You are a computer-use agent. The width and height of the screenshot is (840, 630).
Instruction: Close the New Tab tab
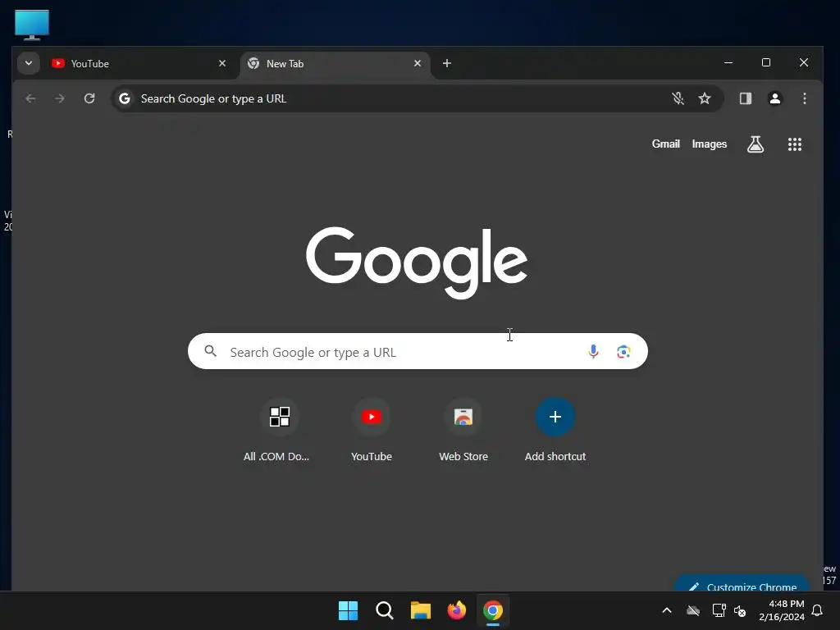(418, 63)
